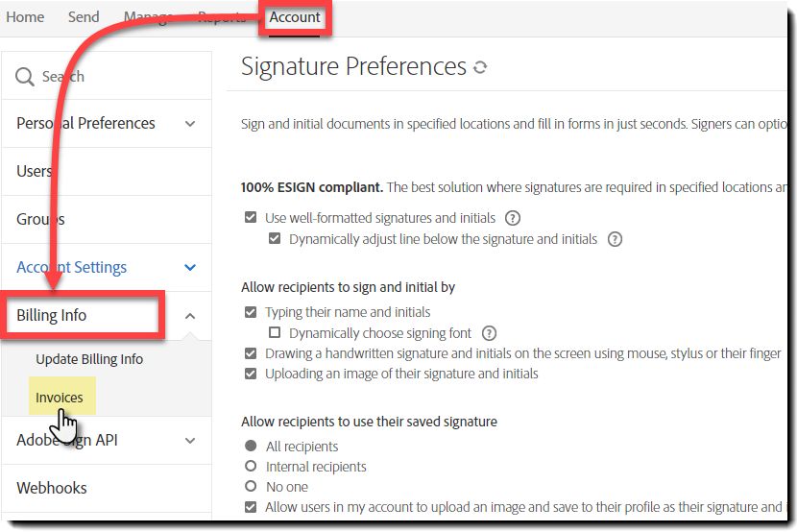Screen dimensions: 797x532
Task: Click the refresh icon beside Signature Preferences
Action: coord(481,67)
